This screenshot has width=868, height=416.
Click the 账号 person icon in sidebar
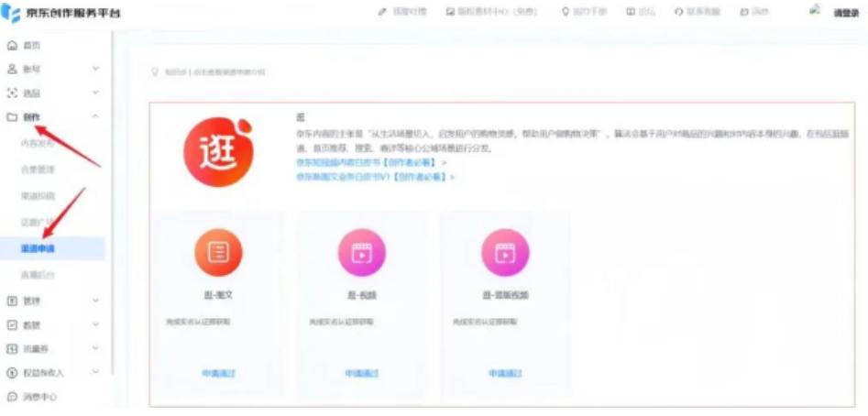point(12,69)
